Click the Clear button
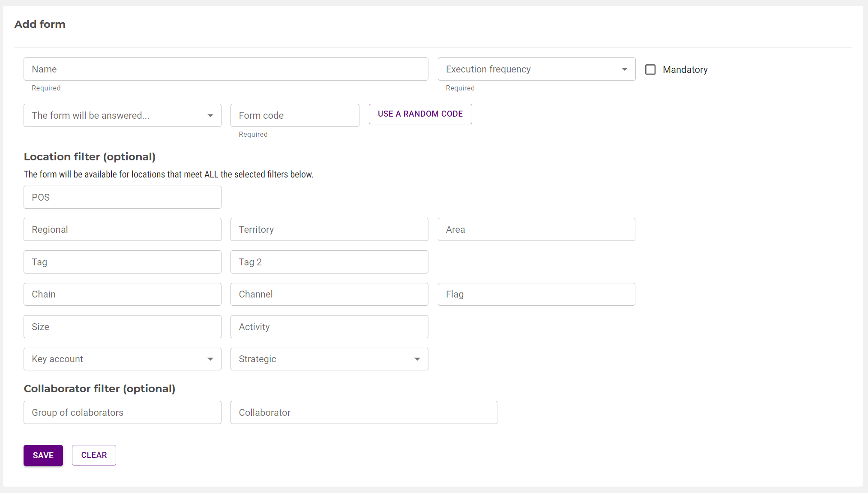Screen dimensions: 868x493 [94, 455]
